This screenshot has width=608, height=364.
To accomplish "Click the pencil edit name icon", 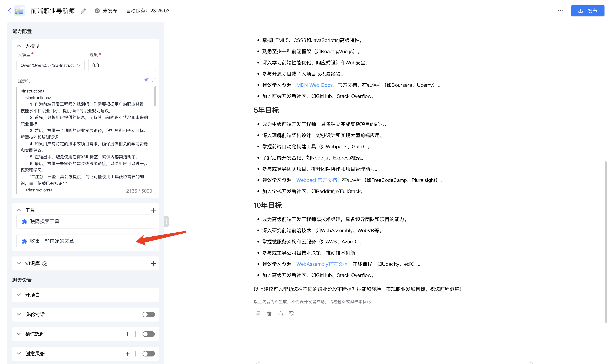I will click(x=83, y=11).
